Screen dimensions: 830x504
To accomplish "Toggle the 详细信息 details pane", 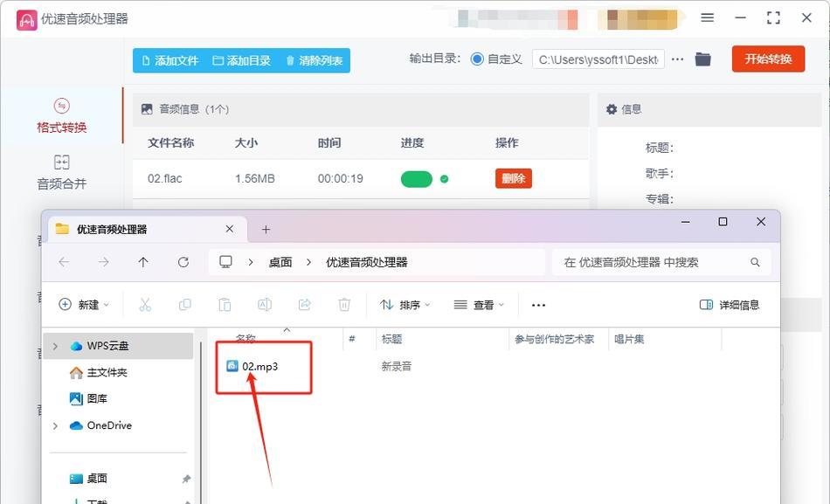I will pos(730,305).
